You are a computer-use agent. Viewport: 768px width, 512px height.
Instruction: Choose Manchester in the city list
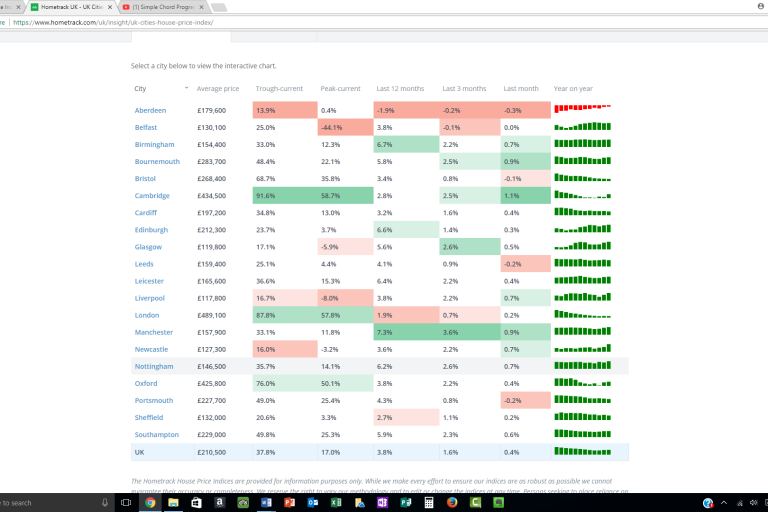155,332
